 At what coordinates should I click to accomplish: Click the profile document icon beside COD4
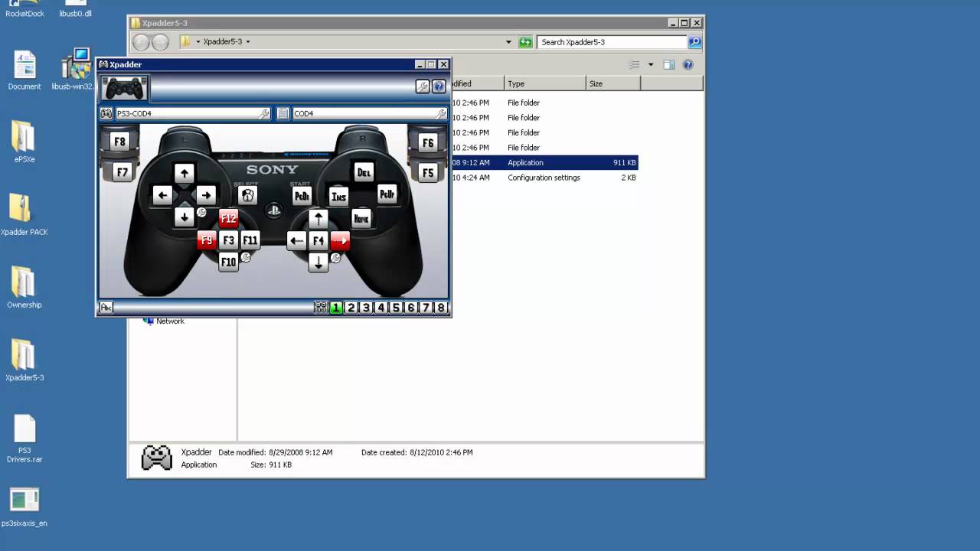(283, 113)
